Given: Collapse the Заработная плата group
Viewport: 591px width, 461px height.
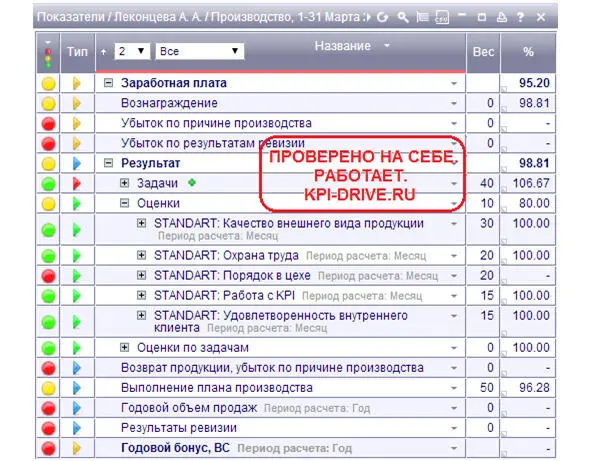Looking at the screenshot, I should 108,83.
